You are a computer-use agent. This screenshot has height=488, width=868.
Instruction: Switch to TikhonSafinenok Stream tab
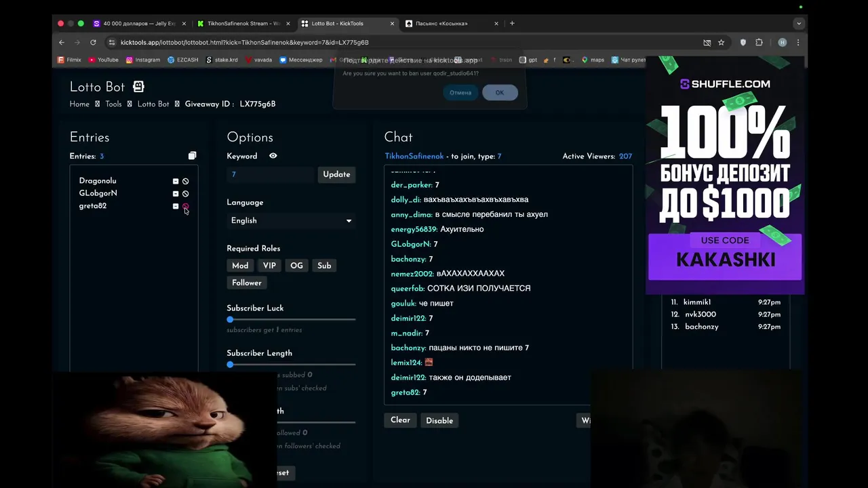(243, 23)
